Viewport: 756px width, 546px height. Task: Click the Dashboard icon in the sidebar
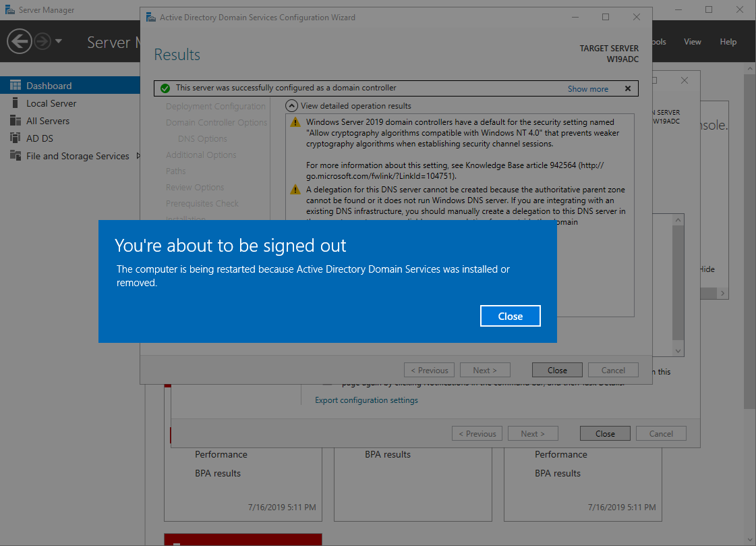point(16,85)
